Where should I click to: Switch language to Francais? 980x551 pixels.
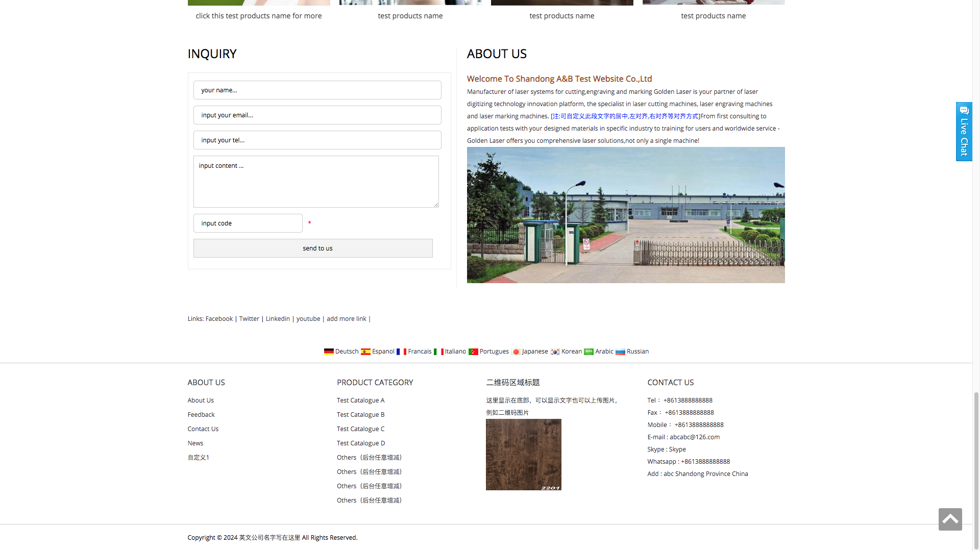coord(420,352)
